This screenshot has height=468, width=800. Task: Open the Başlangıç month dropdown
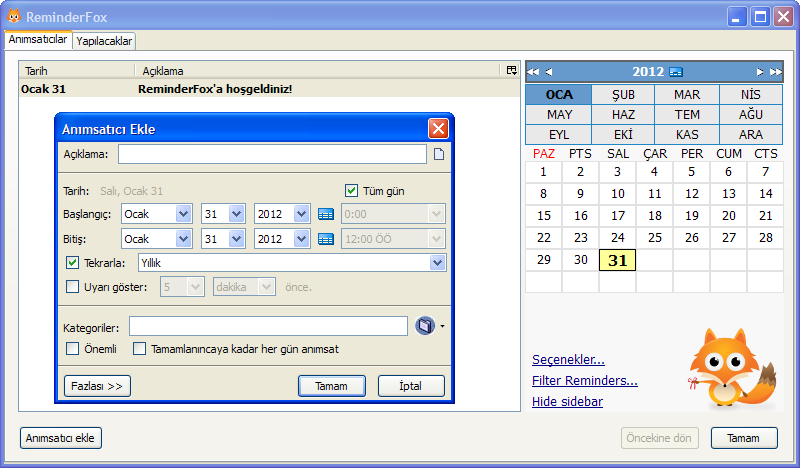pos(183,213)
